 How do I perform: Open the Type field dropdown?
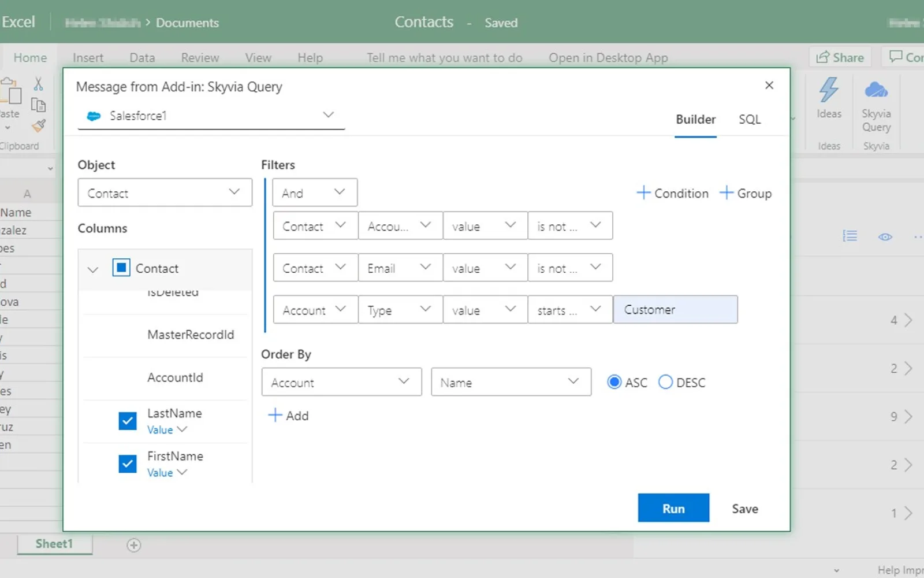(x=400, y=310)
